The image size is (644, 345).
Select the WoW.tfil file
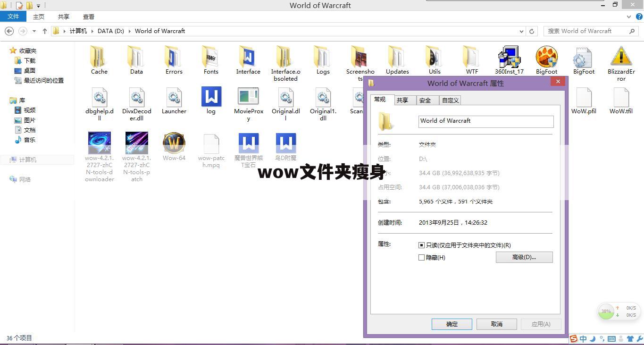(x=621, y=100)
